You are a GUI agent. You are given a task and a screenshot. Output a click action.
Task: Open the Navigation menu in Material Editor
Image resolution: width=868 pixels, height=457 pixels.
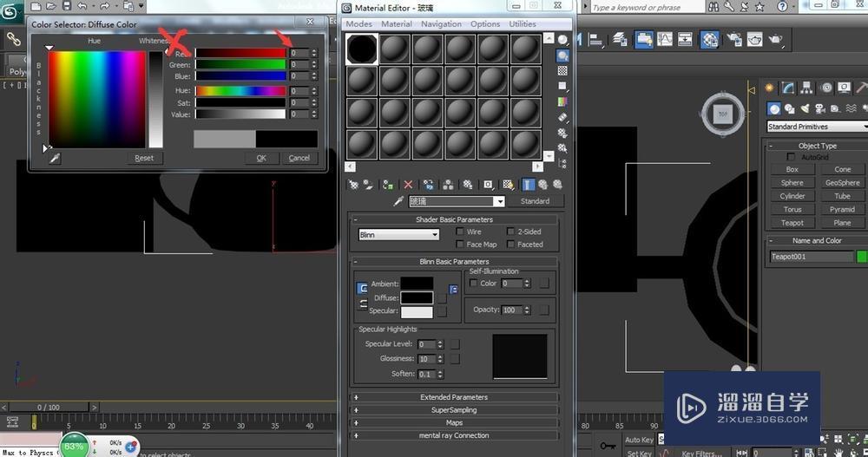(442, 24)
